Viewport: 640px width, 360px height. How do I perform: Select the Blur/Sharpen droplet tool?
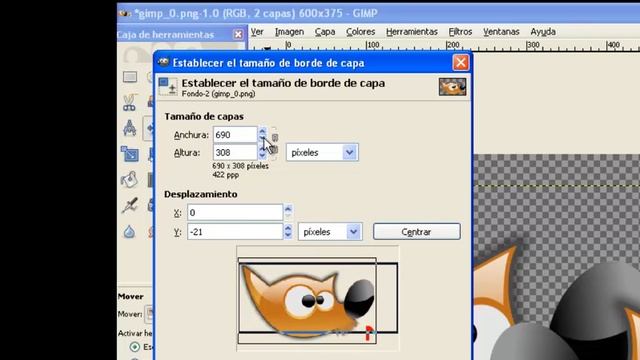(x=129, y=231)
